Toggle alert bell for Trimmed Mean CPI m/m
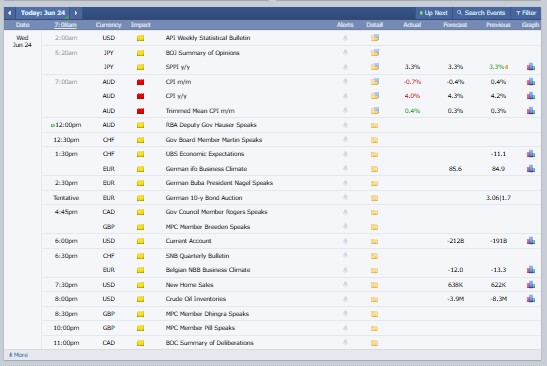547x366 pixels. pyautogui.click(x=345, y=110)
